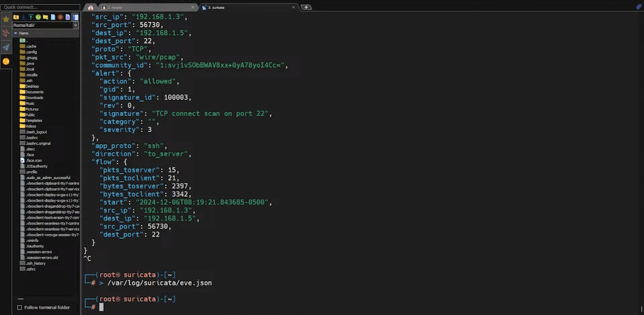Open the home tab

pyautogui.click(x=91, y=7)
